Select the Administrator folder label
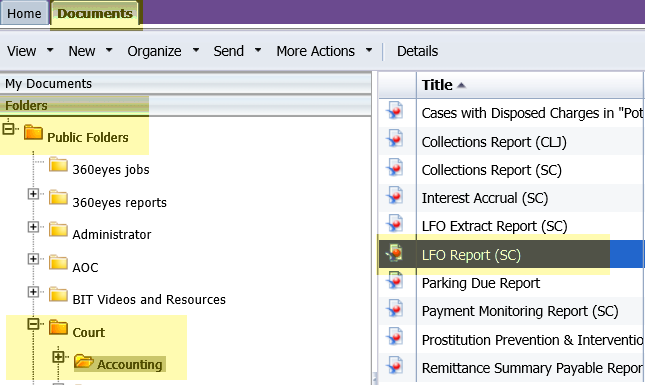 [112, 234]
